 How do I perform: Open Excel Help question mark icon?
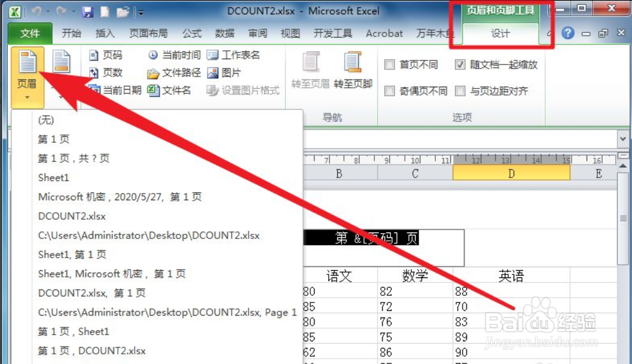click(567, 33)
